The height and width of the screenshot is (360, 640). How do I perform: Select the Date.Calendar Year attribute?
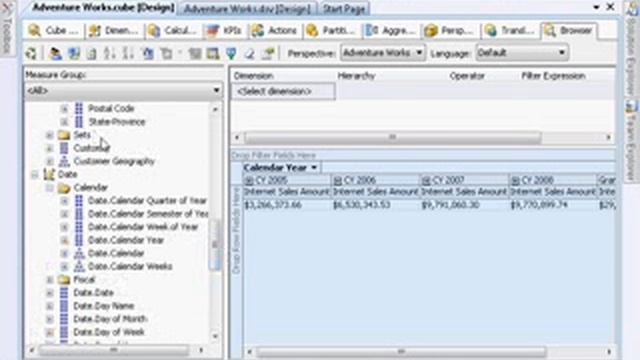click(126, 240)
